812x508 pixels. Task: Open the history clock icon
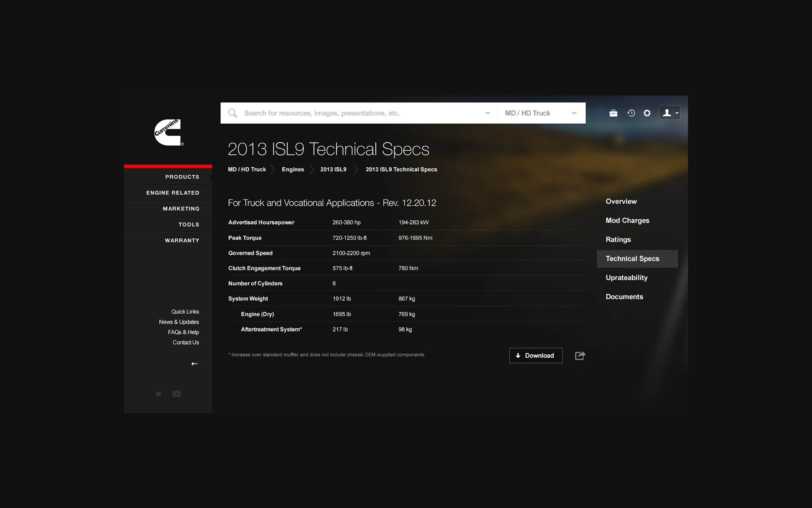(x=631, y=113)
